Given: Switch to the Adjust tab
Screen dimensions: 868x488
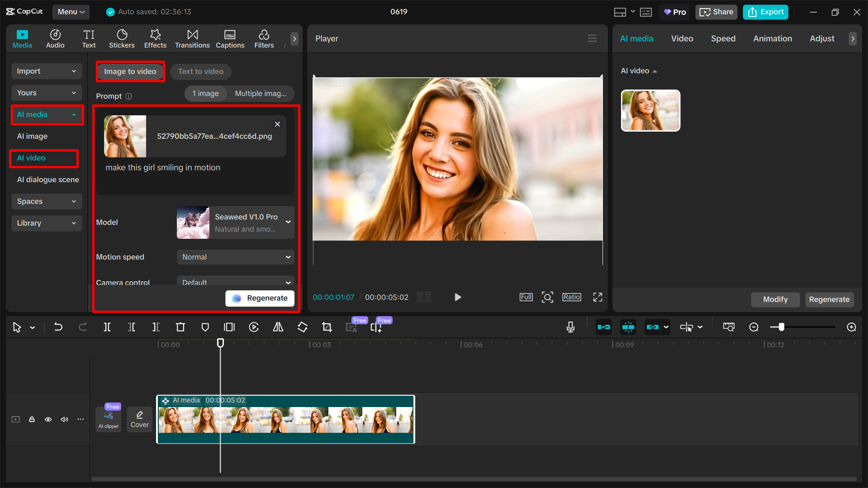Looking at the screenshot, I should point(822,38).
